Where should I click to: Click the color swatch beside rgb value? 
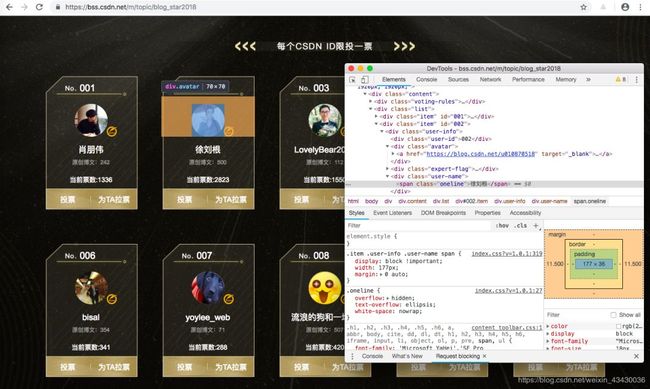618,326
